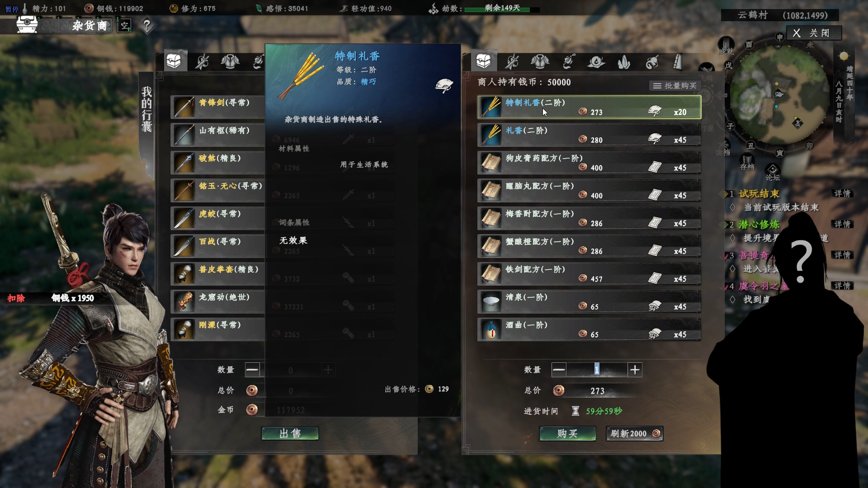868x488 pixels.
Task: Toggle the 批量购买 bulk purchase mode
Action: click(x=675, y=86)
